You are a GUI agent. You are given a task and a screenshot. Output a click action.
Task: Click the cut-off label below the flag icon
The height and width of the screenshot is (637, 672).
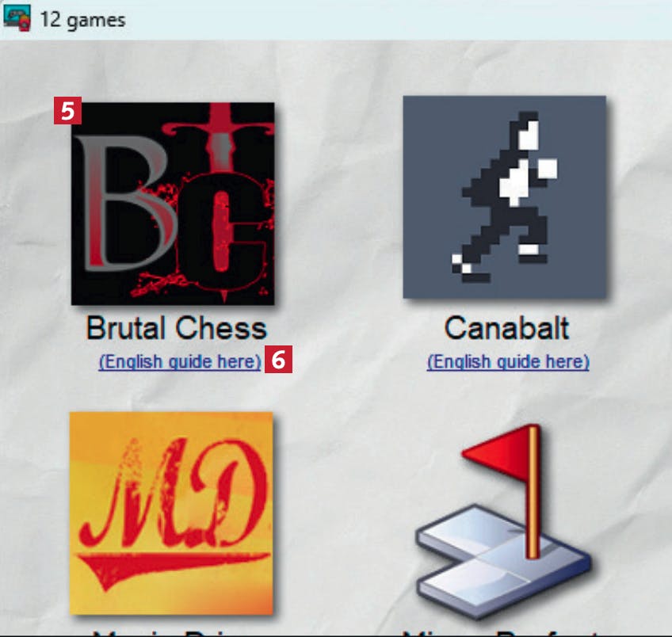tap(502, 633)
